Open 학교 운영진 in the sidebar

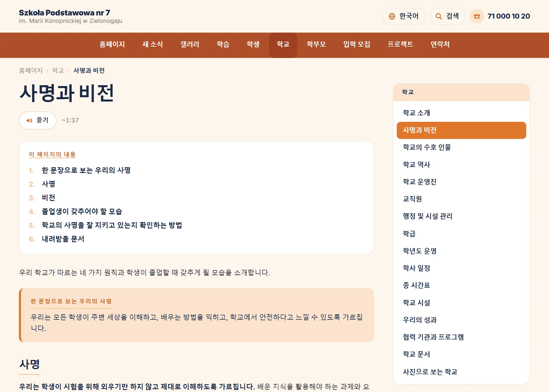pyautogui.click(x=461, y=182)
